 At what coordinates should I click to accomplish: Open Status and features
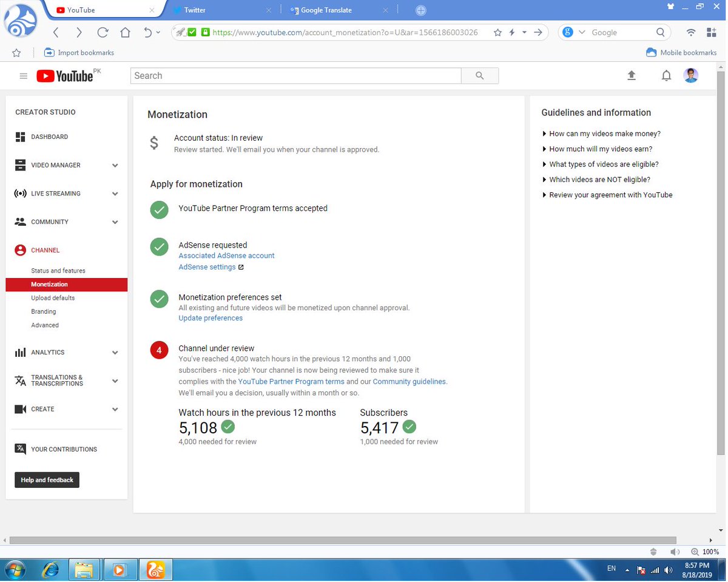[58, 271]
